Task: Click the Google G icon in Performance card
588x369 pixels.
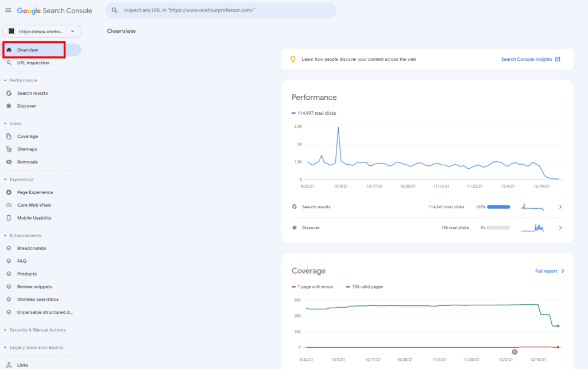Action: pyautogui.click(x=295, y=207)
